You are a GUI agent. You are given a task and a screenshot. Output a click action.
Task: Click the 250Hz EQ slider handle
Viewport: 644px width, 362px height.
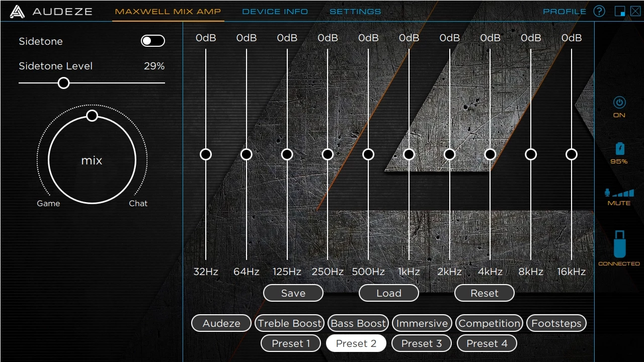328,154
